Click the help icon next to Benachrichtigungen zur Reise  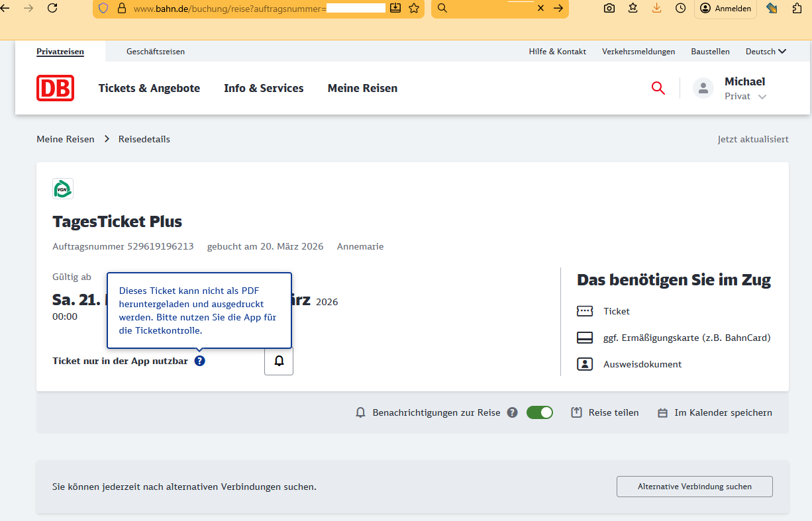512,412
